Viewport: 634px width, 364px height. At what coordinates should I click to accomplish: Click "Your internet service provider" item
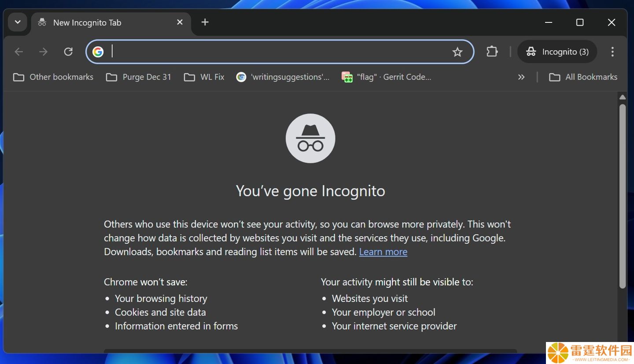394,326
